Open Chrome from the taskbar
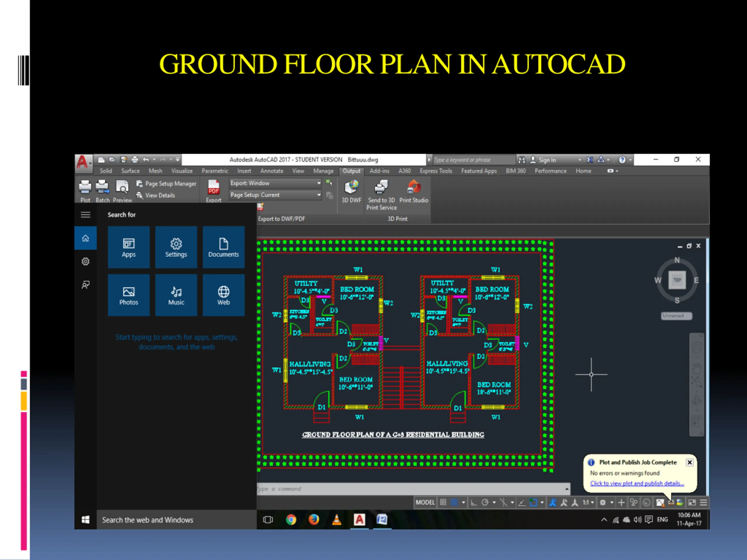This screenshot has width=747, height=560. [291, 519]
